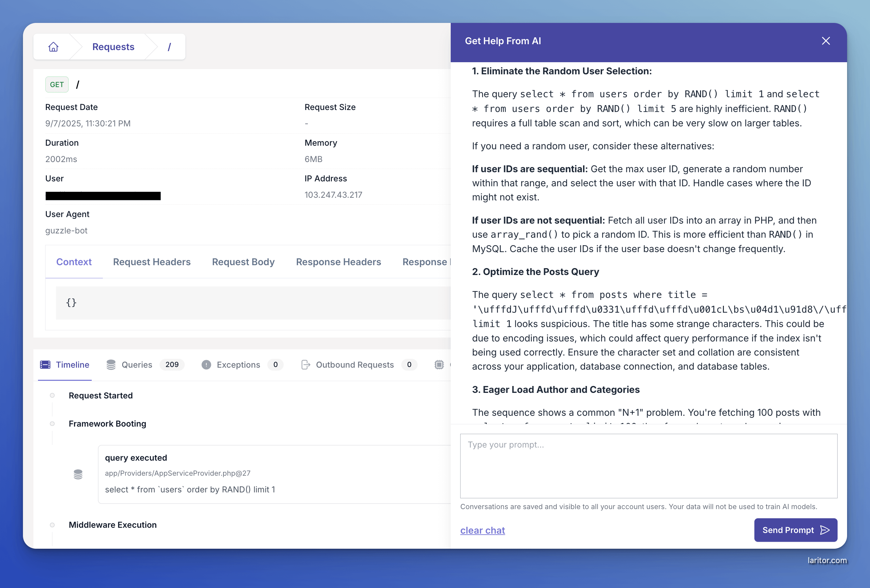The image size is (870, 588).
Task: Click the Request Started timeline marker
Action: click(x=52, y=395)
